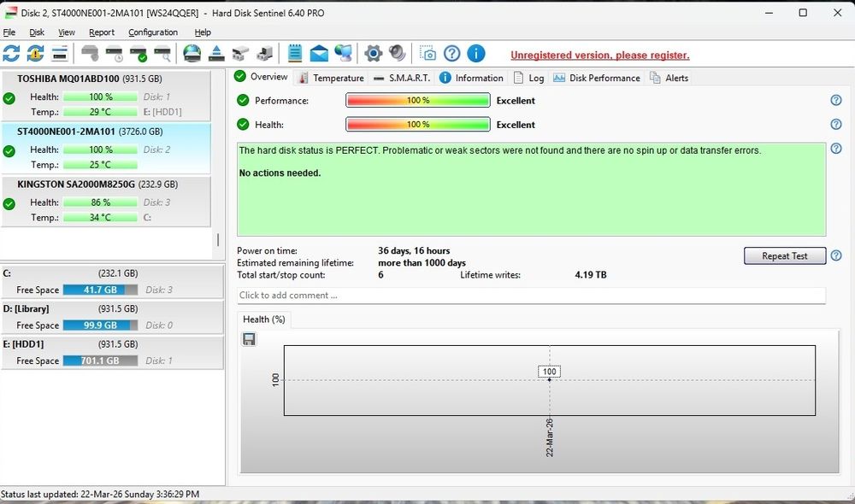The image size is (855, 504).
Task: Click the floppy save icon above health graph
Action: click(x=249, y=339)
